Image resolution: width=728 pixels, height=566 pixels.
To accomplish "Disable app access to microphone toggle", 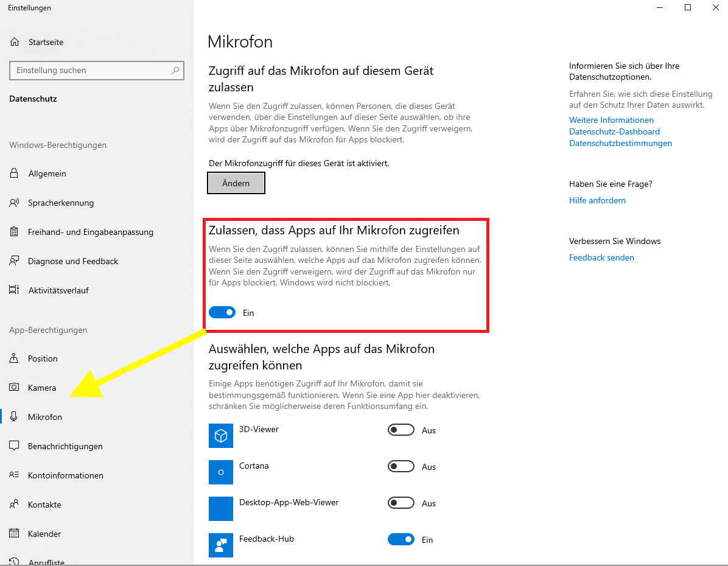I will click(222, 312).
